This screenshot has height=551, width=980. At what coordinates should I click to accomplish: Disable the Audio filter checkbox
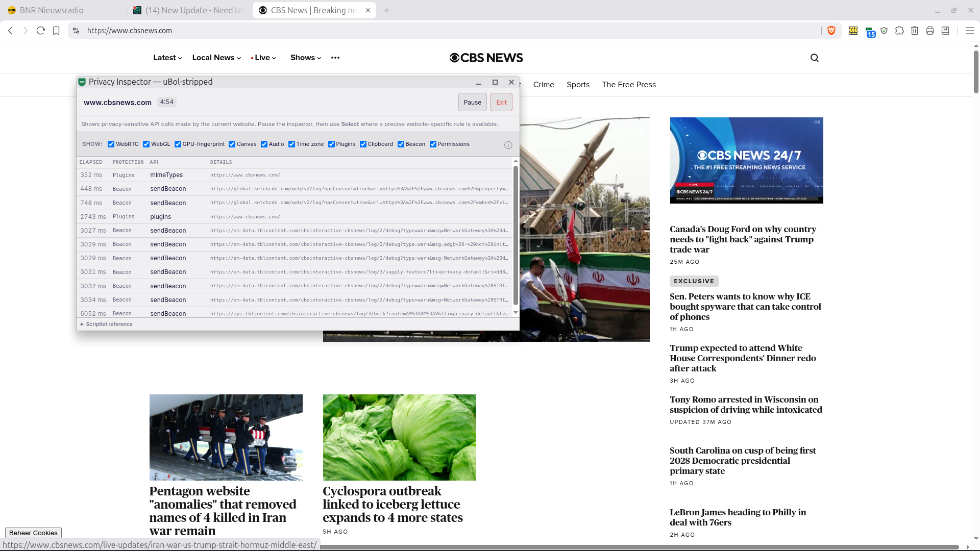click(264, 144)
